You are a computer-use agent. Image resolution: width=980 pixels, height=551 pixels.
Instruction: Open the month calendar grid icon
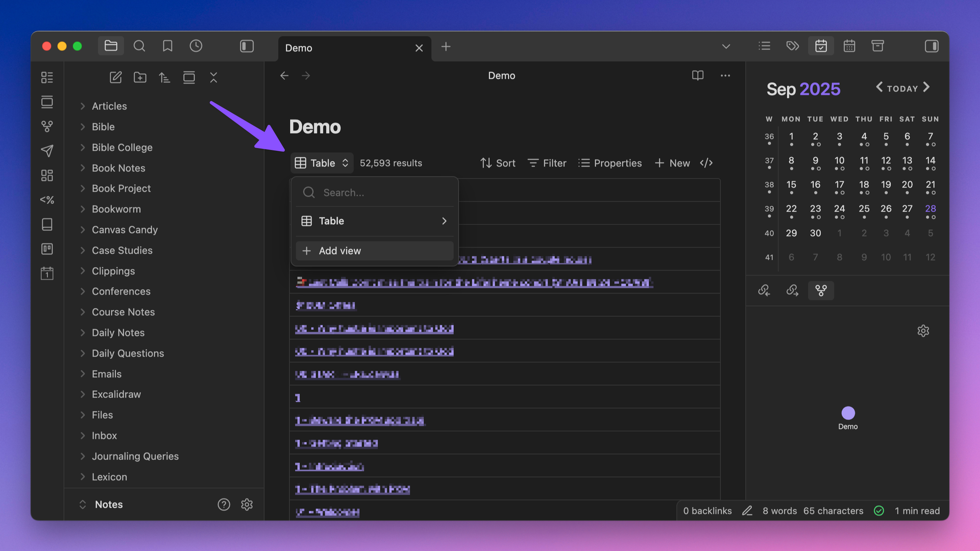(850, 46)
